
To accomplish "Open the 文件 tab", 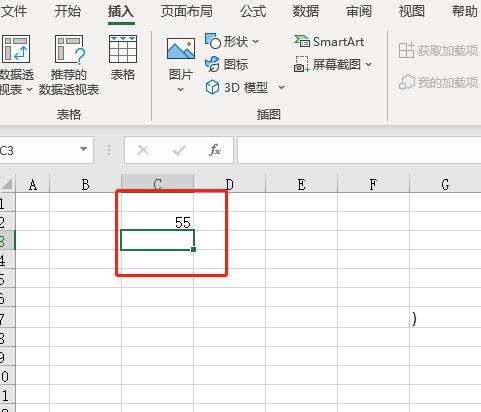I will click(13, 12).
